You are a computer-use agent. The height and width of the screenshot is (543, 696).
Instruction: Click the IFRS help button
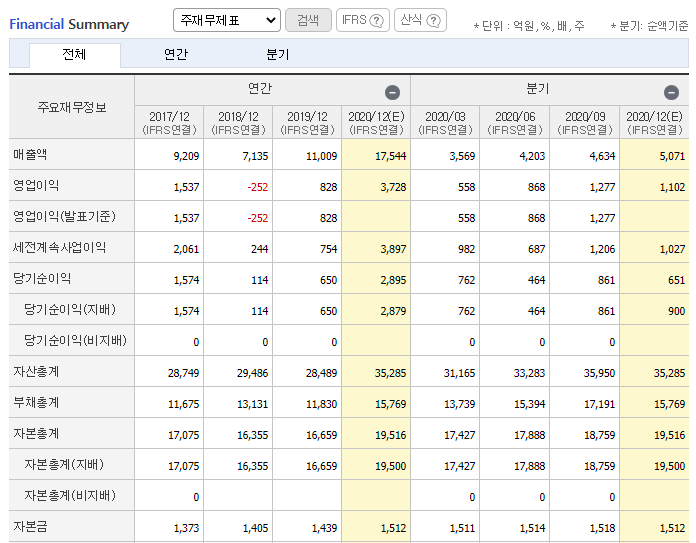pyautogui.click(x=363, y=20)
